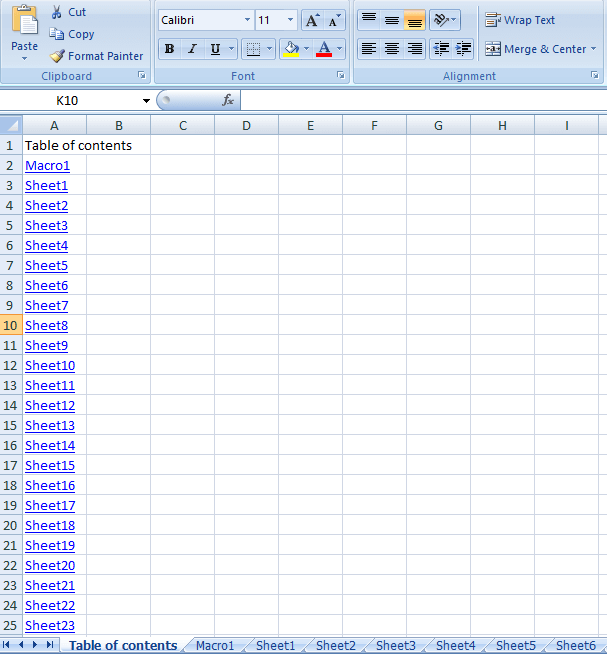
Task: Go to first sheet tab arrow
Action: (x=6, y=645)
